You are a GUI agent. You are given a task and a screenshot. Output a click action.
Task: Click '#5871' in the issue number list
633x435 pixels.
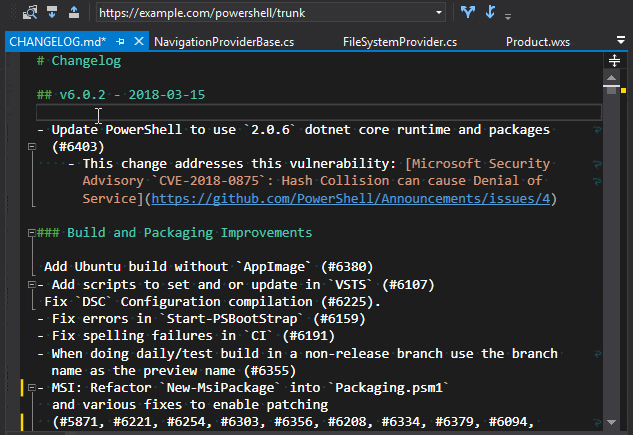coord(78,422)
